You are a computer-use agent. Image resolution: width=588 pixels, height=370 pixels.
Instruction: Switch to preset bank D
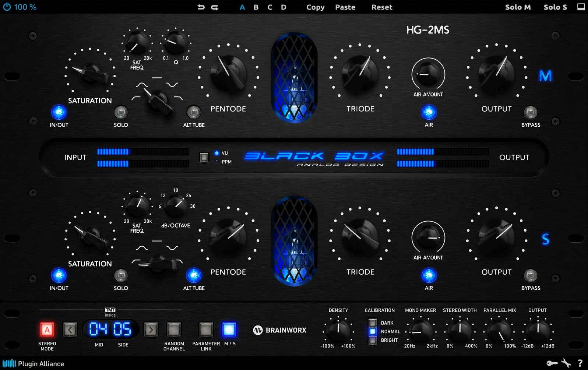click(284, 7)
